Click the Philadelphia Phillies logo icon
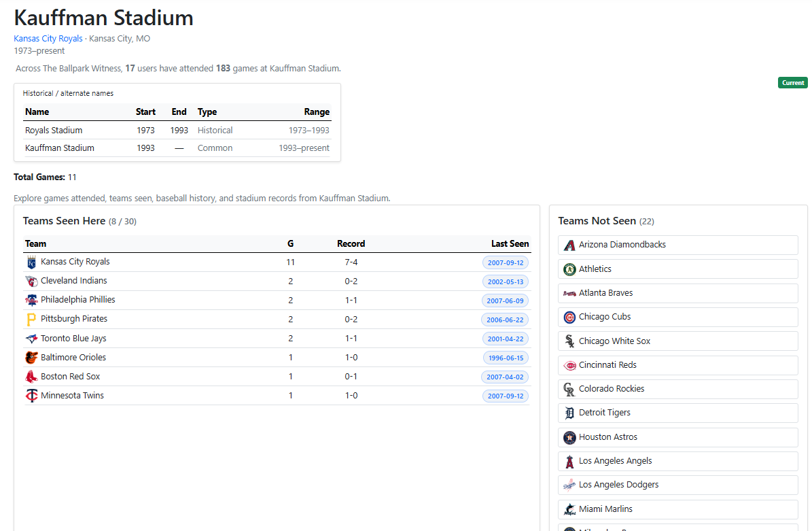Image resolution: width=812 pixels, height=531 pixels. pyautogui.click(x=31, y=301)
